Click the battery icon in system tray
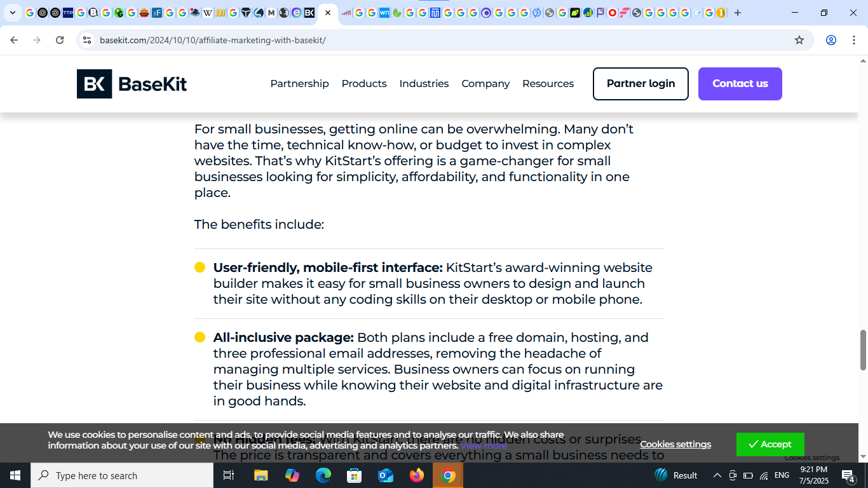Screen dimensions: 868x488 pos(748,475)
